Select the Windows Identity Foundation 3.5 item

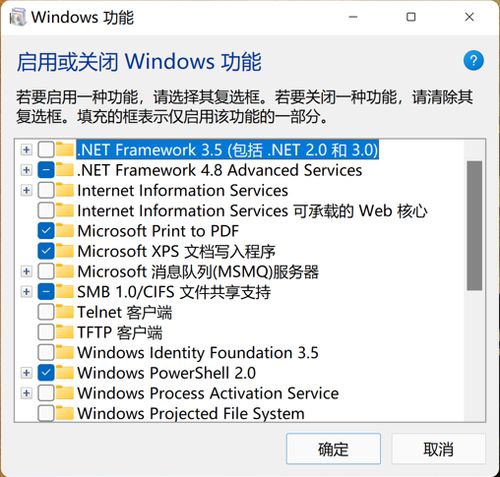(198, 353)
